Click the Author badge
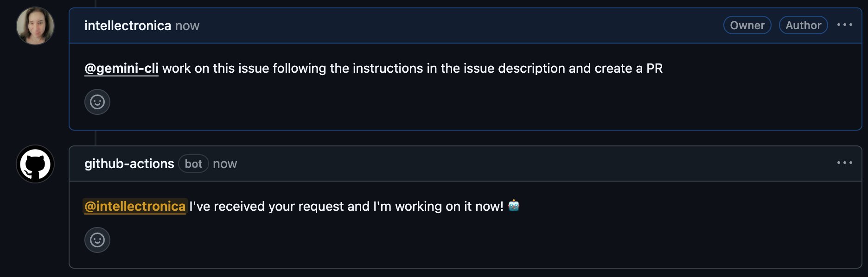Image resolution: width=868 pixels, height=277 pixels. tap(803, 25)
